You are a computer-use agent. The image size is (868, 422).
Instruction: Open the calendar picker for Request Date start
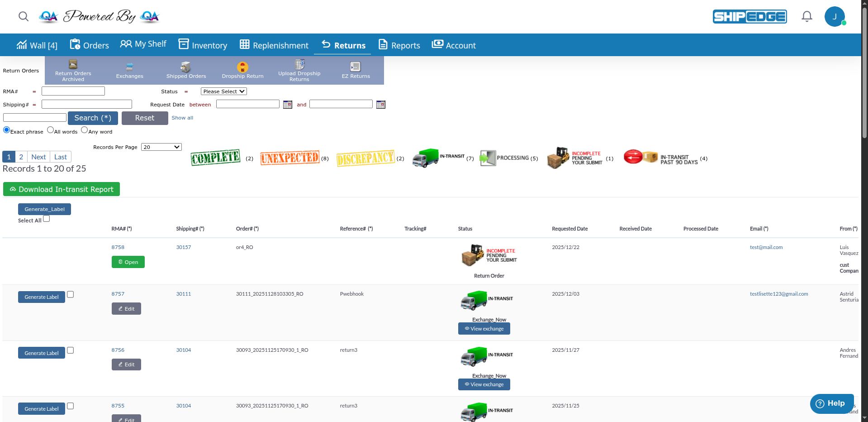point(287,105)
